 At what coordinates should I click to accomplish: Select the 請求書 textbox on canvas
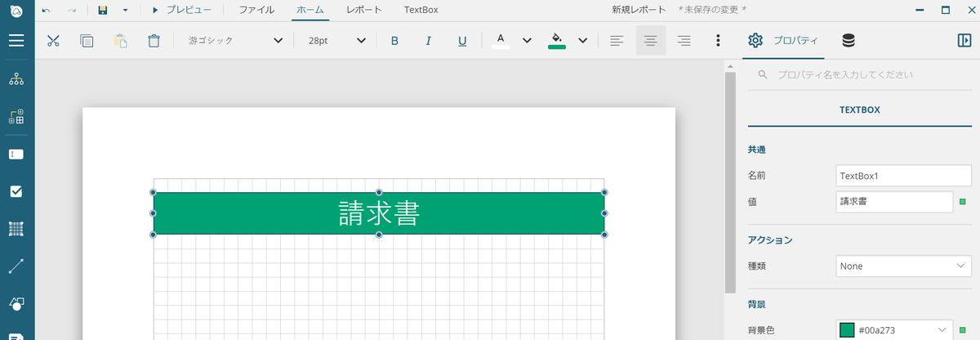[x=379, y=213]
